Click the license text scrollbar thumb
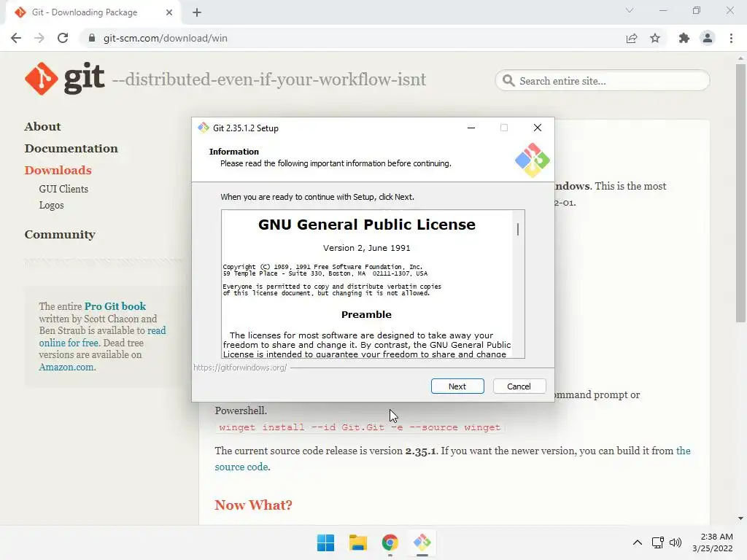 [518, 229]
